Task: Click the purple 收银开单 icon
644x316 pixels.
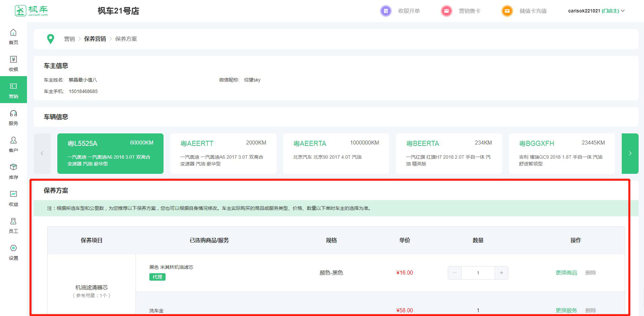Action: click(x=386, y=11)
